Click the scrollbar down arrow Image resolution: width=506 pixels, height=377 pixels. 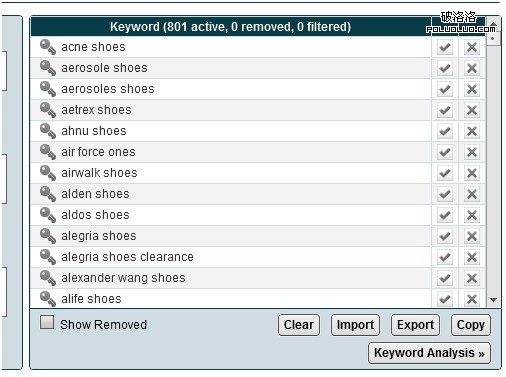coord(493,300)
